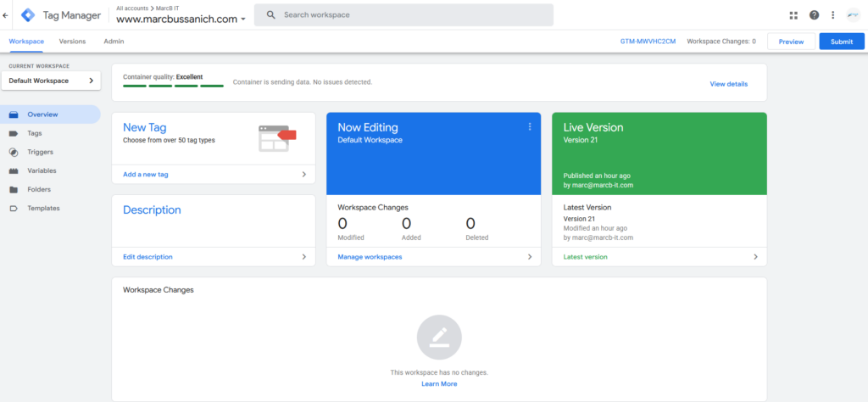Click the Preview button

[790, 41]
